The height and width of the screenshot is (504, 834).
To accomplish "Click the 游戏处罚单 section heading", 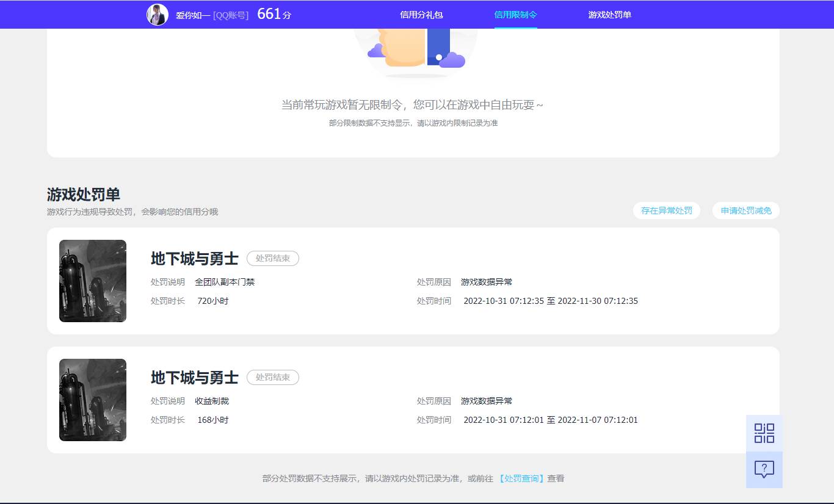I will pyautogui.click(x=83, y=195).
